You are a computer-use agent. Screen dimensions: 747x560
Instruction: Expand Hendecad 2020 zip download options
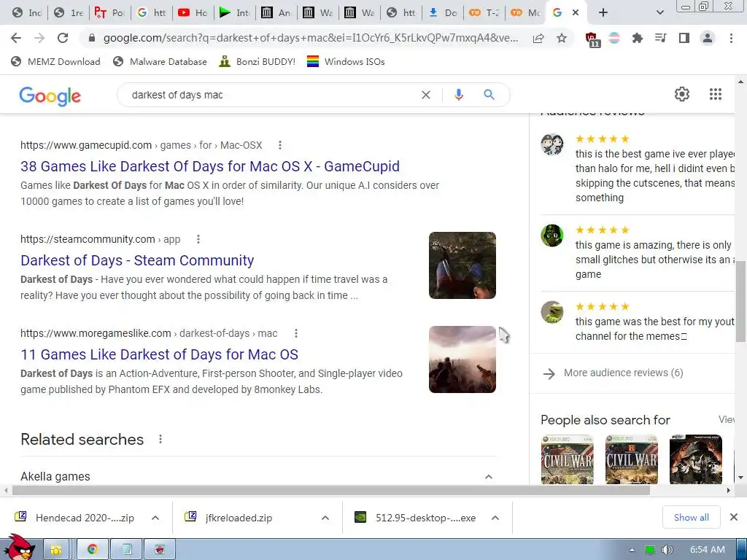click(x=155, y=518)
